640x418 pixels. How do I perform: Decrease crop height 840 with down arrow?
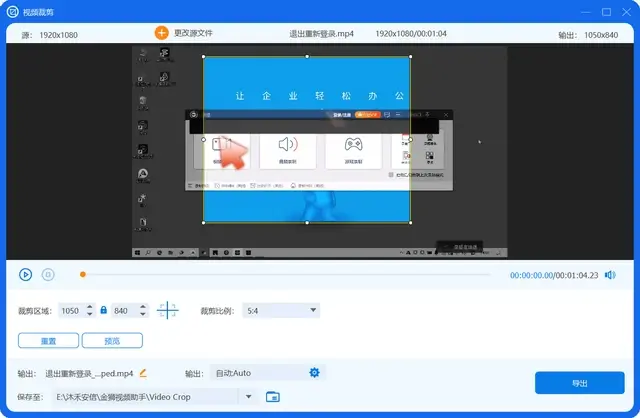pos(143,314)
